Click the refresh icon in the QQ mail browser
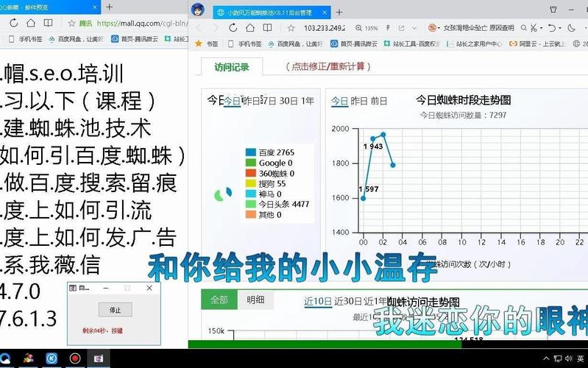Image resolution: width=588 pixels, height=368 pixels. point(15,23)
